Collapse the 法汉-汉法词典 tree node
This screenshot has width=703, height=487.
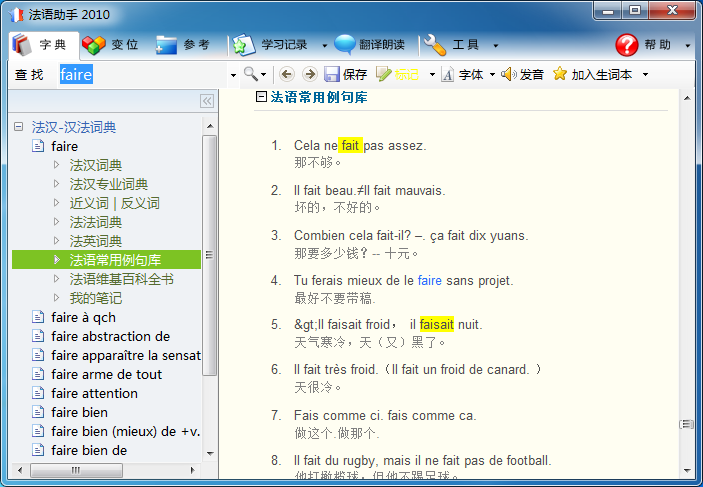click(x=18, y=127)
